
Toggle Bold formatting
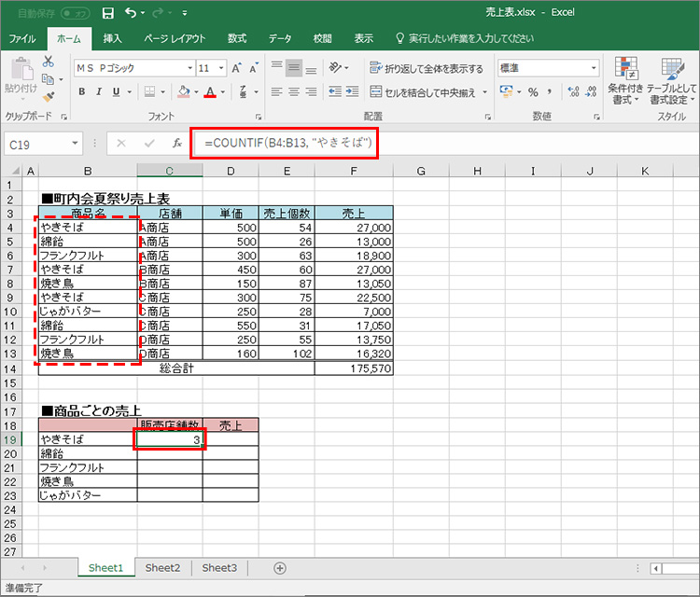82,92
